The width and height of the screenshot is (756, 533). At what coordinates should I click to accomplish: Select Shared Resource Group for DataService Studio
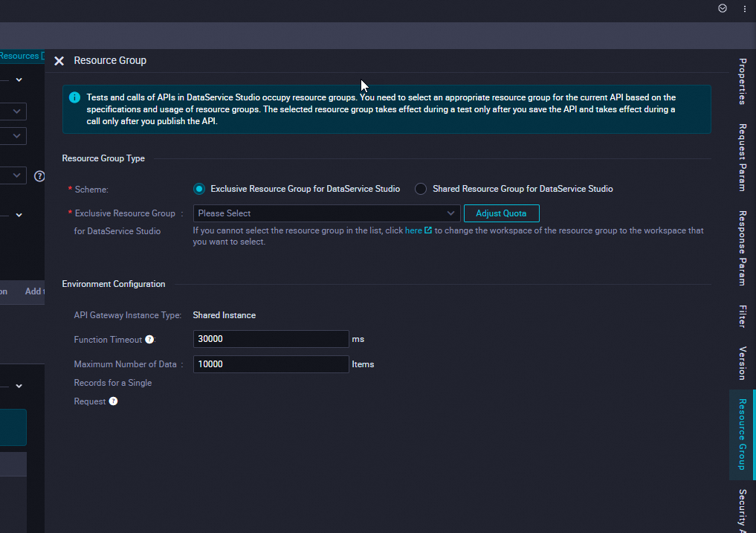click(421, 189)
